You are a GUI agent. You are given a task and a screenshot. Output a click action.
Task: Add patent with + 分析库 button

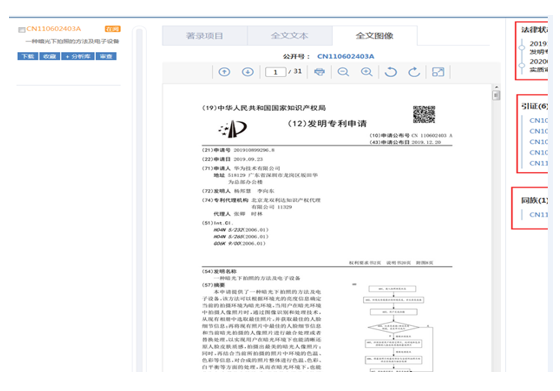coord(78,56)
